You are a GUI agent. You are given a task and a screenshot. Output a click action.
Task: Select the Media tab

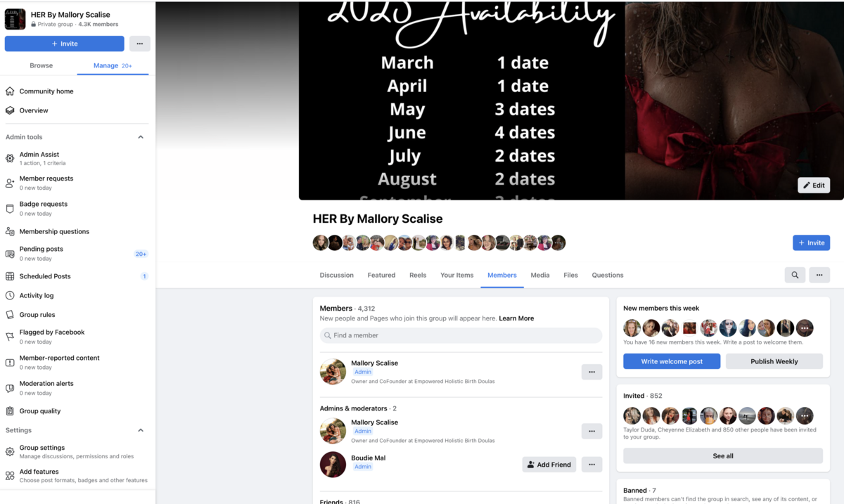540,275
